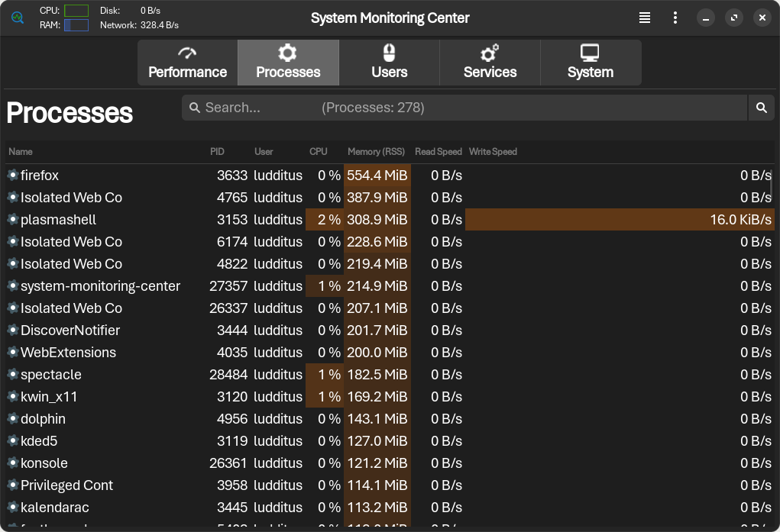Click the Write Speed column header
The height and width of the screenshot is (532, 780).
[493, 152]
